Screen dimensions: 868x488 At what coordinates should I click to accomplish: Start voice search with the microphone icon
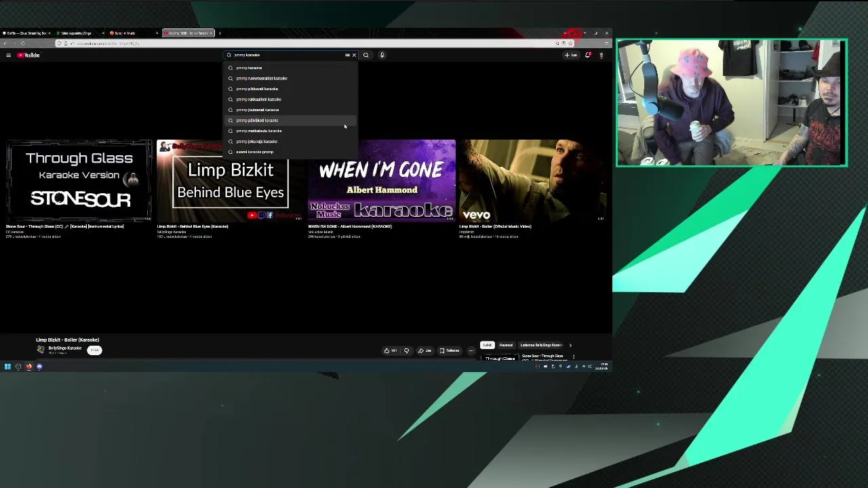point(382,55)
